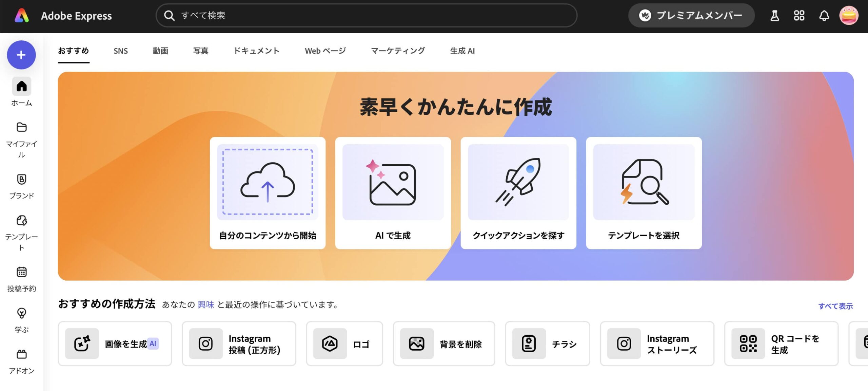Click the search magnifier icon

coord(169,16)
